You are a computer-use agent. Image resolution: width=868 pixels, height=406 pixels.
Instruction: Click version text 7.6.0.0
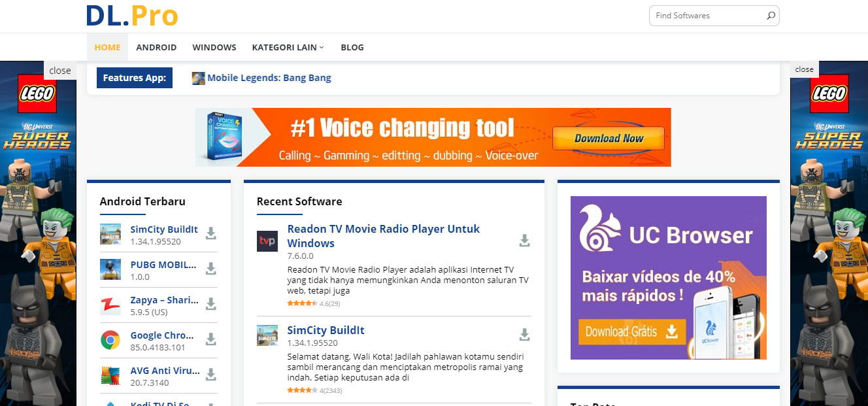point(301,256)
